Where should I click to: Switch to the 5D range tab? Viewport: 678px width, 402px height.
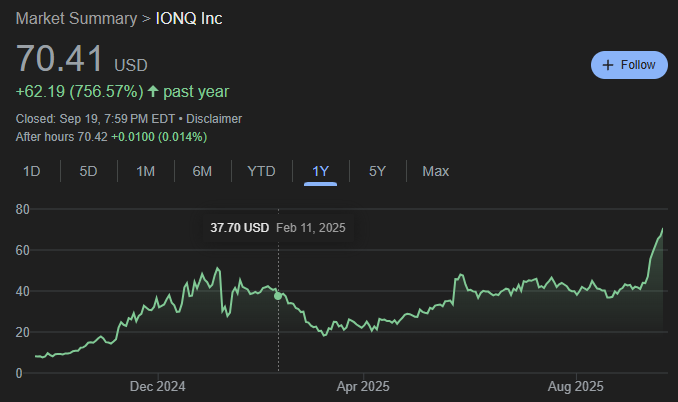tap(88, 172)
